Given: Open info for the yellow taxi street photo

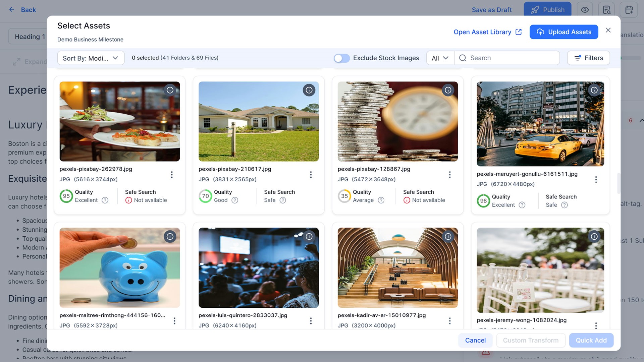Looking at the screenshot, I should click(594, 90).
